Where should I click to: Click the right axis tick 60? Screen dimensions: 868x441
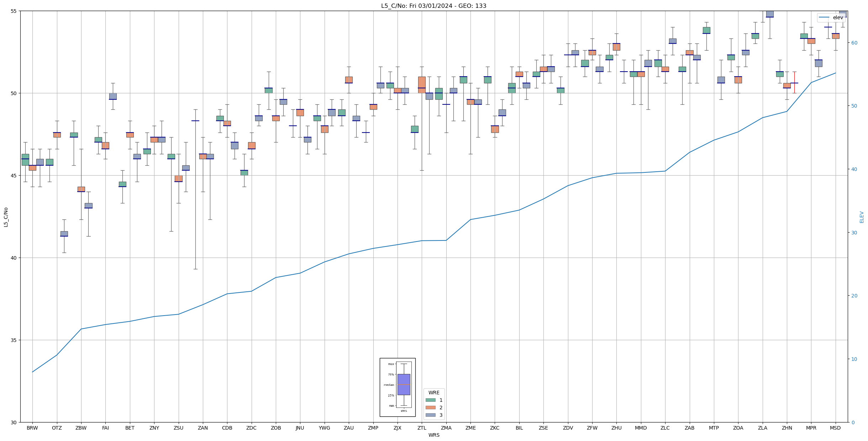[854, 43]
